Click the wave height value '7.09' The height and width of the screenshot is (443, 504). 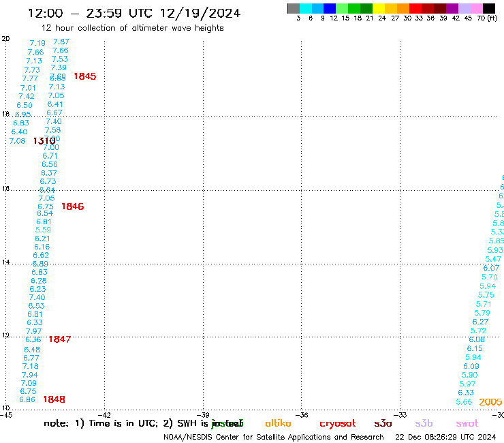(29, 383)
